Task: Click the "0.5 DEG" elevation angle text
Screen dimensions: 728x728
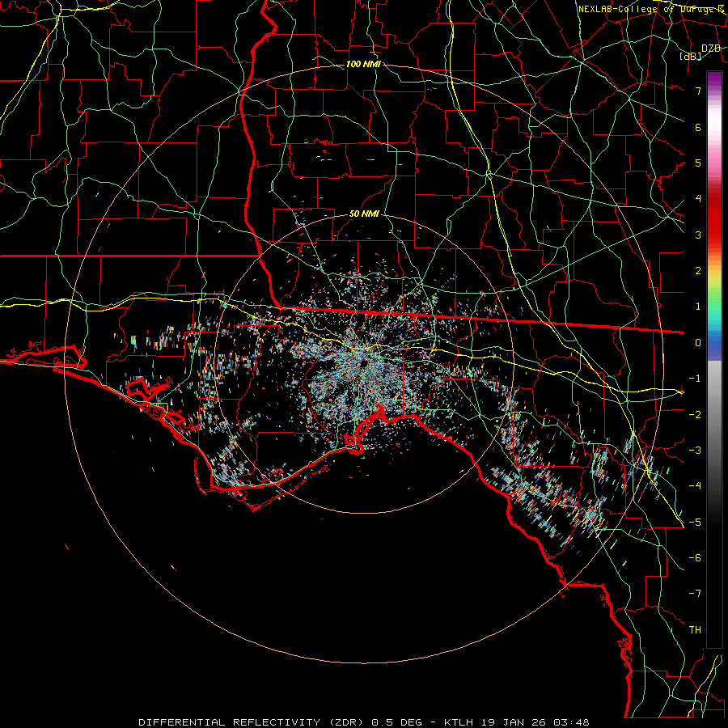Action: point(397,722)
